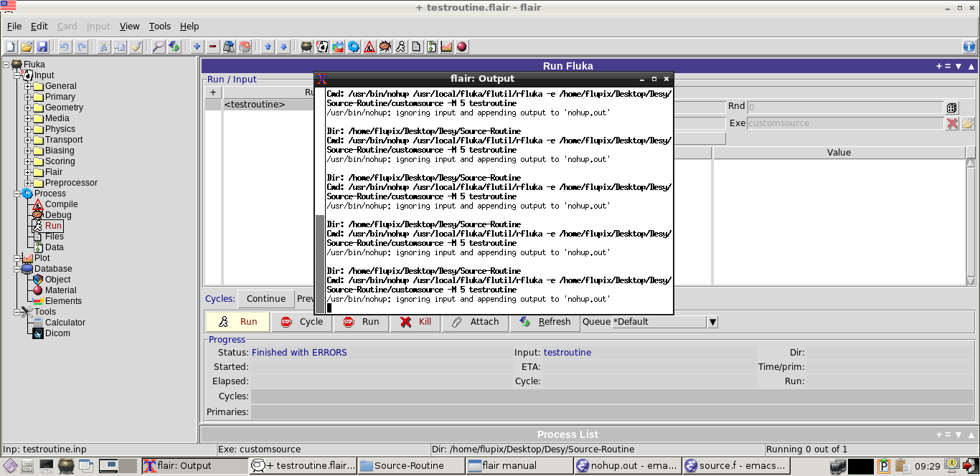
Task: Switch to nohup.out emacs taskbar window
Action: (x=626, y=466)
